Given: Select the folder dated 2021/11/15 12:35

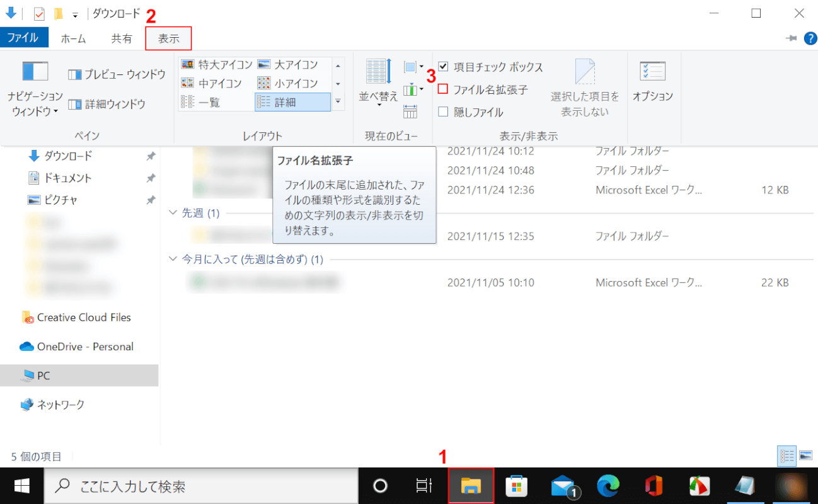Looking at the screenshot, I should tap(490, 236).
